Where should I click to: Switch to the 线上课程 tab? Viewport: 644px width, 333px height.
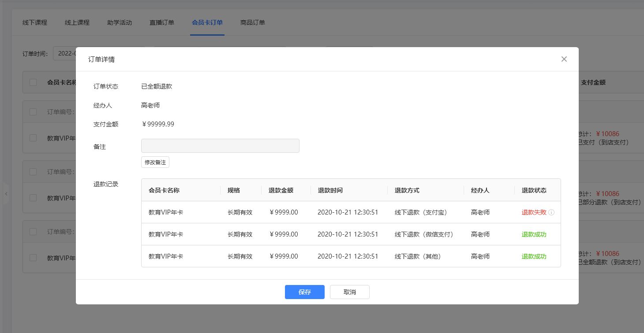(x=77, y=22)
